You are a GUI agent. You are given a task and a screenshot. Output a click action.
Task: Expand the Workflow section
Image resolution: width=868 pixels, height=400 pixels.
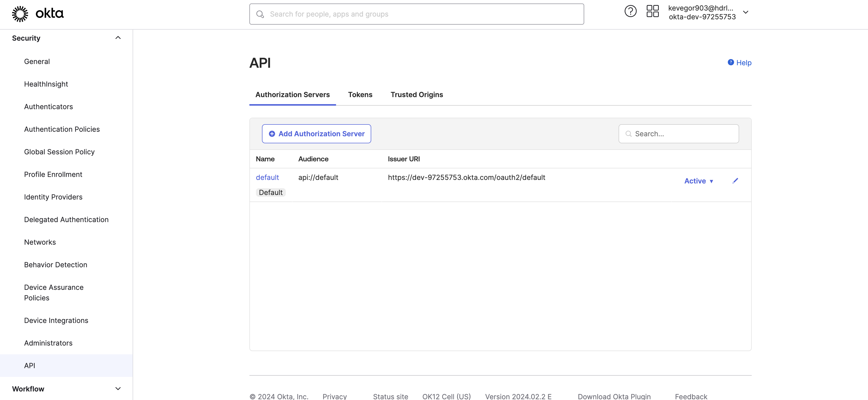coord(118,388)
